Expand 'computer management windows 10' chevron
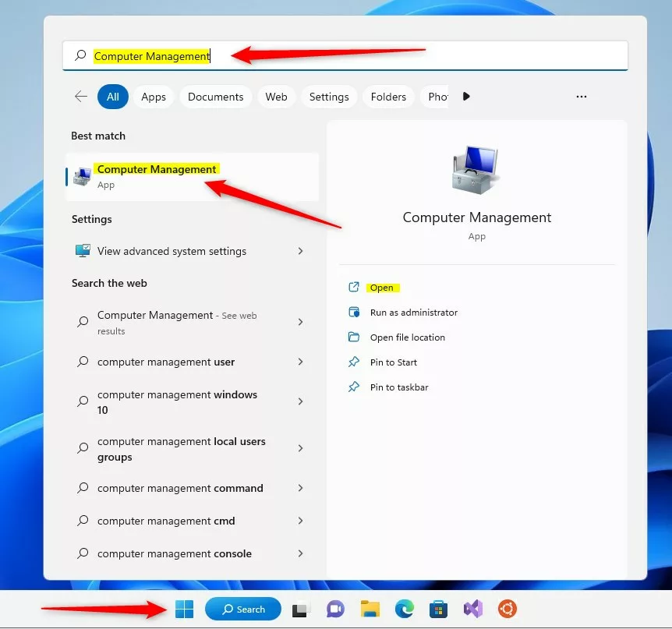Image resolution: width=672 pixels, height=629 pixels. tap(300, 401)
